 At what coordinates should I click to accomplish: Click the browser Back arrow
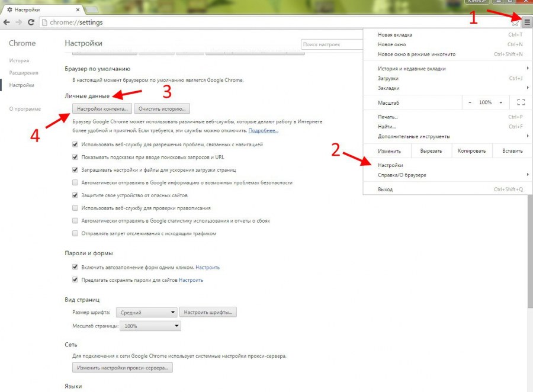point(7,22)
